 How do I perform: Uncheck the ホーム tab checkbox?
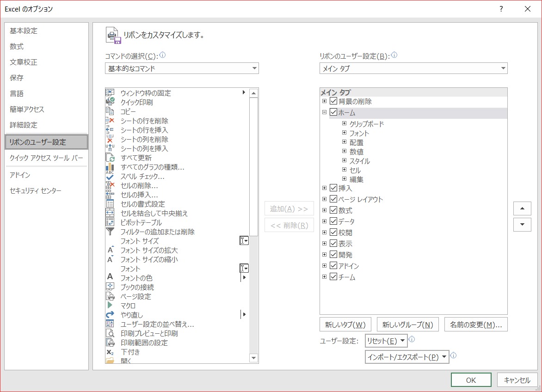pos(333,112)
